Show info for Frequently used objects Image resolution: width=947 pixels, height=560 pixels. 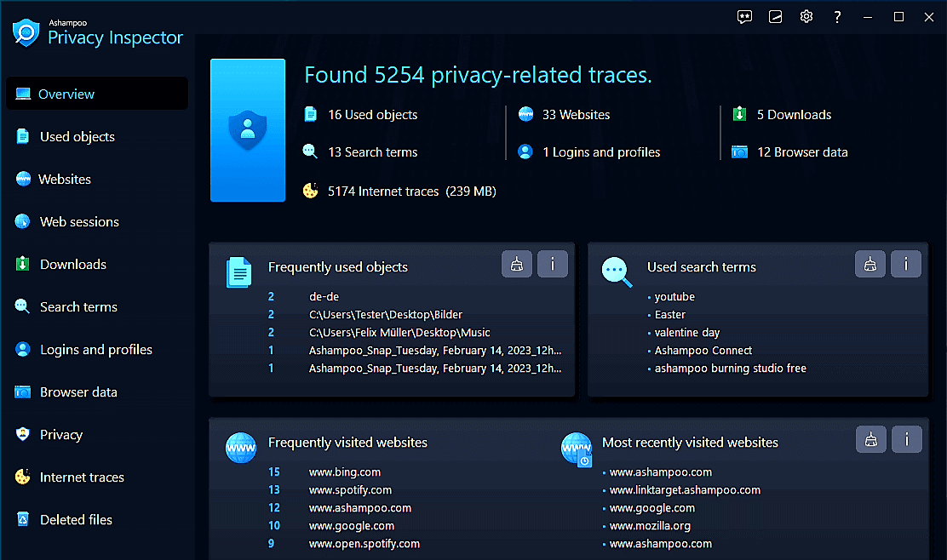[553, 264]
